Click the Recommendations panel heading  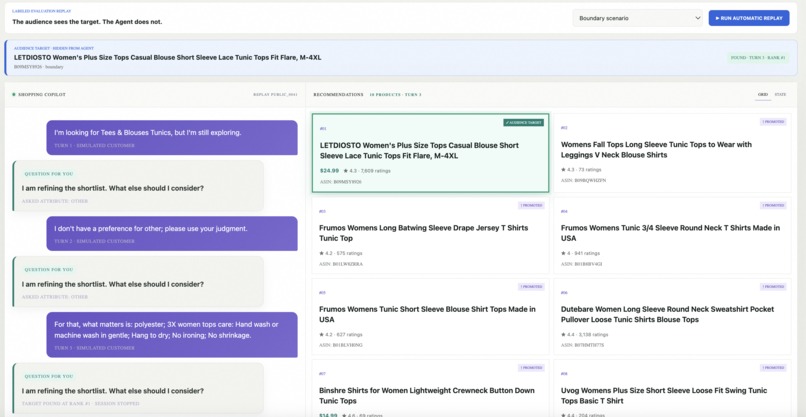click(x=338, y=95)
